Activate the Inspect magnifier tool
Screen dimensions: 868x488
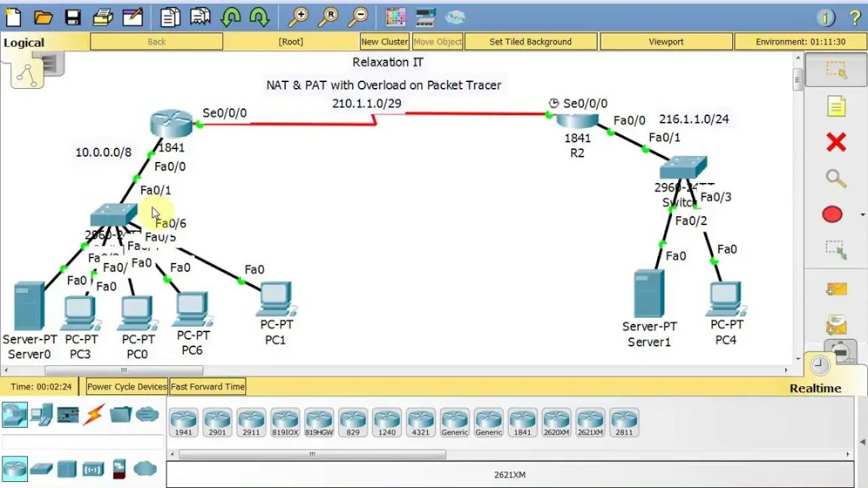pos(836,178)
